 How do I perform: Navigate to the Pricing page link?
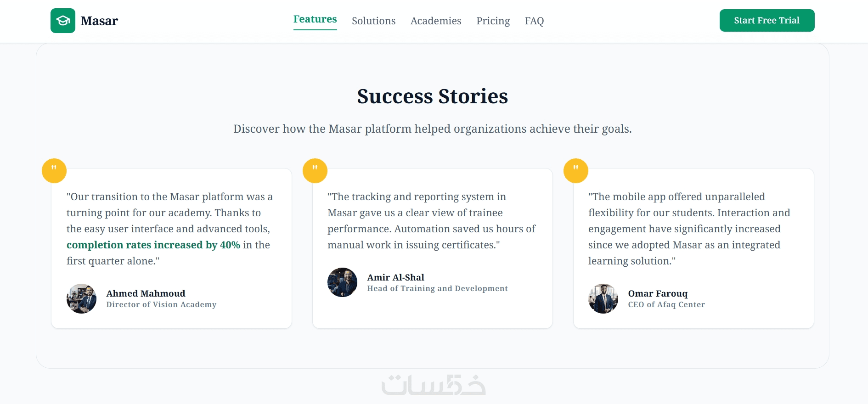click(493, 21)
